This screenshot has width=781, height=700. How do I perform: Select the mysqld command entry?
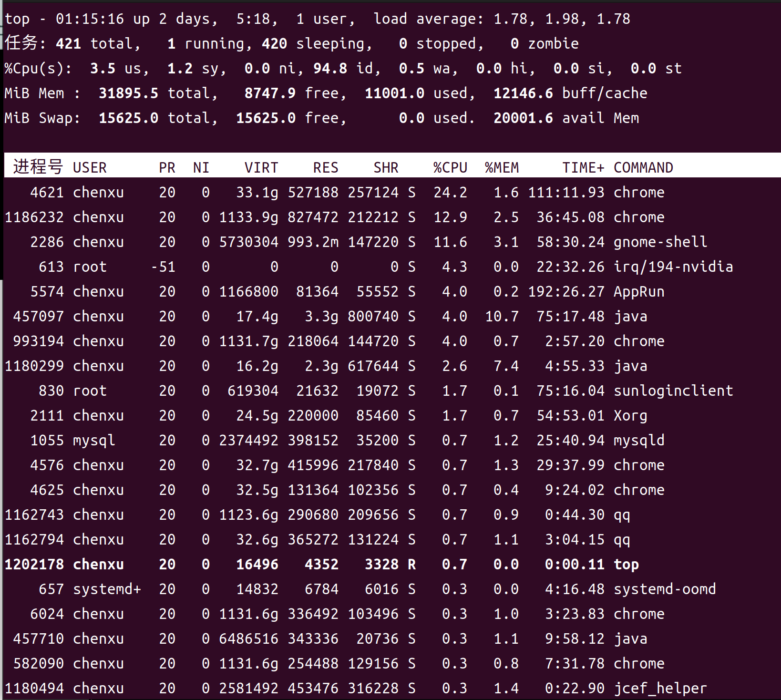tap(639, 440)
